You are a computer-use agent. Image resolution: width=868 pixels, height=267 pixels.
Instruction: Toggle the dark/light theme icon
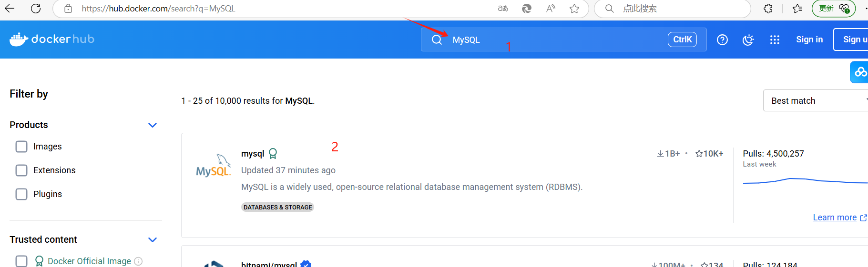click(x=748, y=40)
